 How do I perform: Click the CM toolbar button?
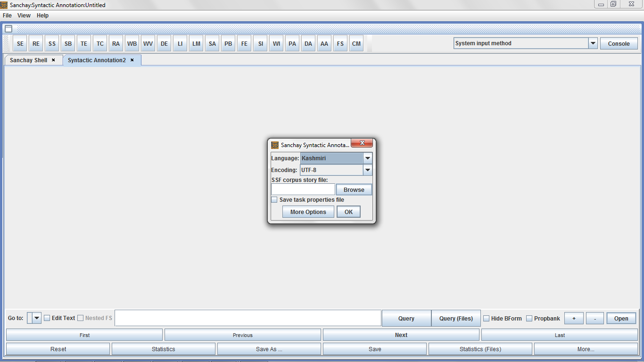coord(357,43)
